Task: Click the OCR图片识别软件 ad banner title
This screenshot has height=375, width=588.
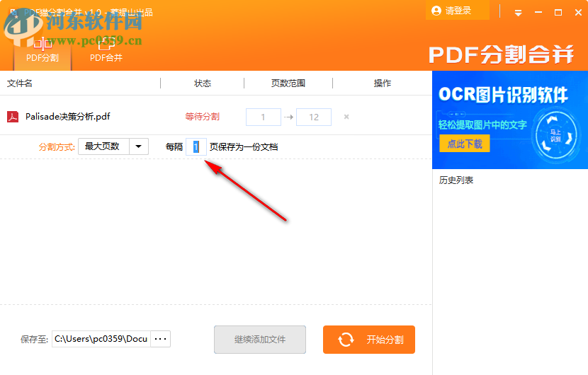Action: tap(503, 95)
